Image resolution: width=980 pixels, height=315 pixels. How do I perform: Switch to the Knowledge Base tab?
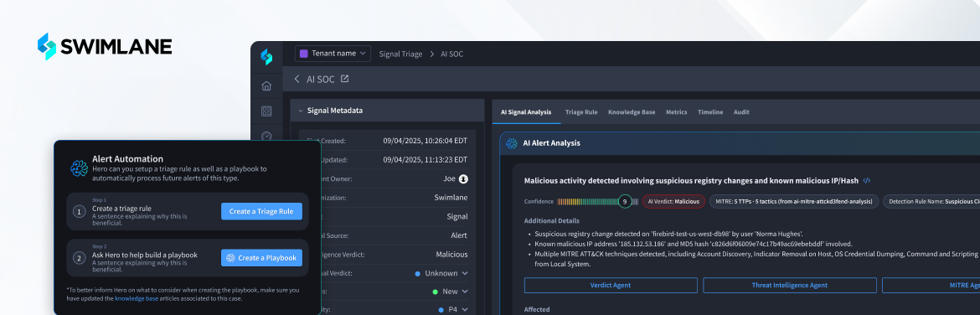point(632,112)
